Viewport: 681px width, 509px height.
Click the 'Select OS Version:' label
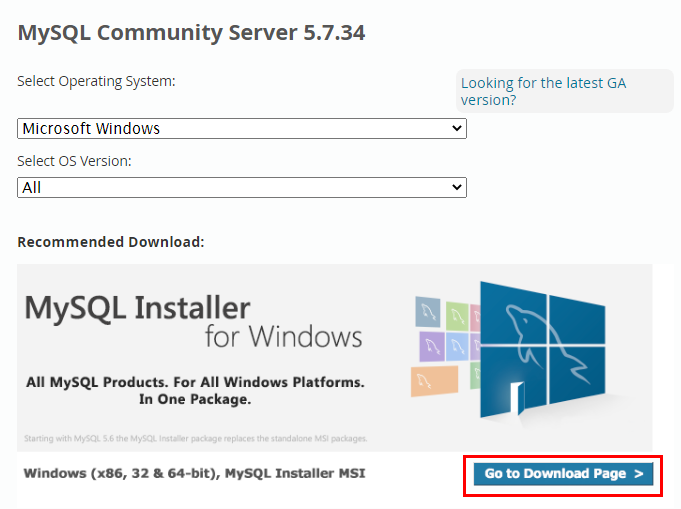[x=74, y=161]
